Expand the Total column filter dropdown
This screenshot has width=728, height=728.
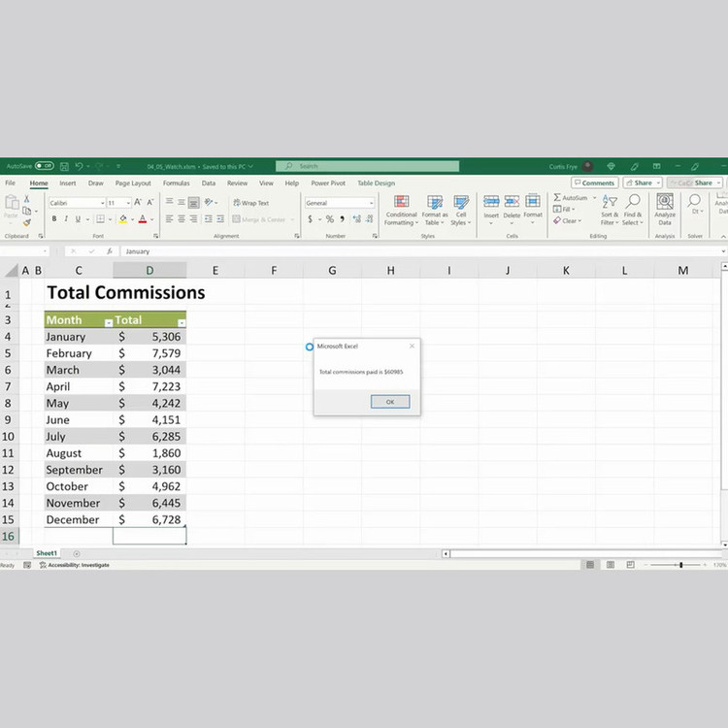pyautogui.click(x=182, y=321)
